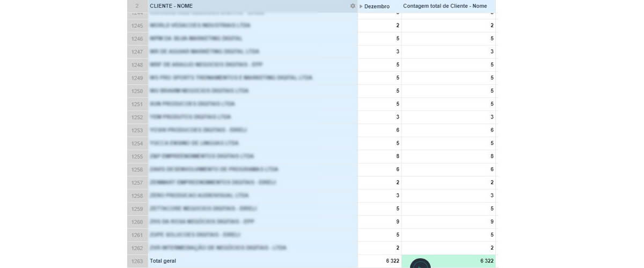The width and height of the screenshot is (644, 268).
Task: Highlight row number 1258
Action: tap(137, 196)
